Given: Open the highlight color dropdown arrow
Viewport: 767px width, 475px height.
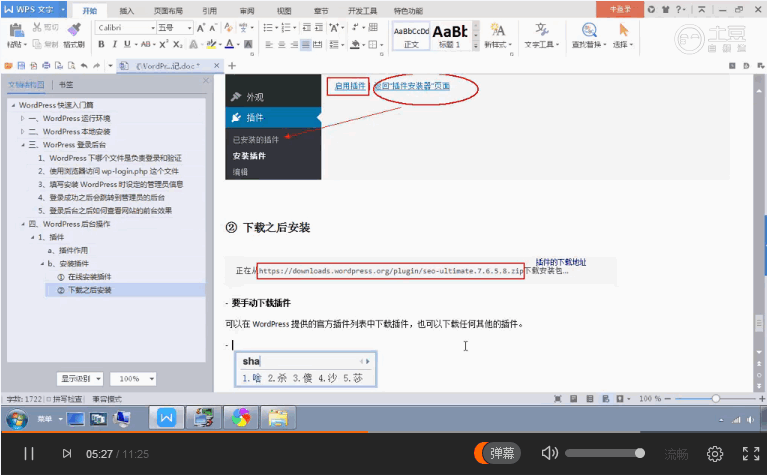Looking at the screenshot, I should click(220, 45).
